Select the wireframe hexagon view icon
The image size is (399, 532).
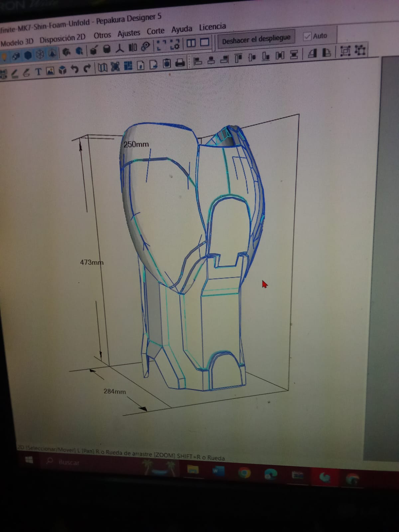40,55
